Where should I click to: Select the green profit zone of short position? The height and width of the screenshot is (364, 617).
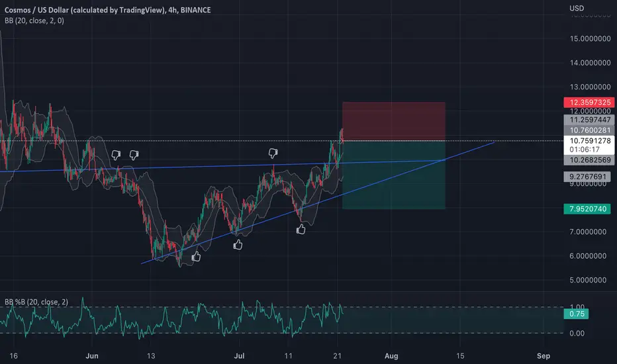click(x=394, y=175)
